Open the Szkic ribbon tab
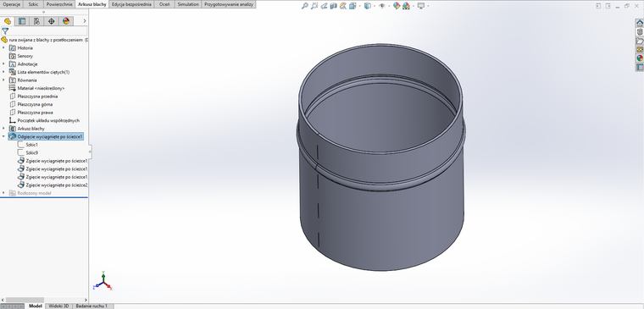The image size is (644, 309). pyautogui.click(x=33, y=4)
